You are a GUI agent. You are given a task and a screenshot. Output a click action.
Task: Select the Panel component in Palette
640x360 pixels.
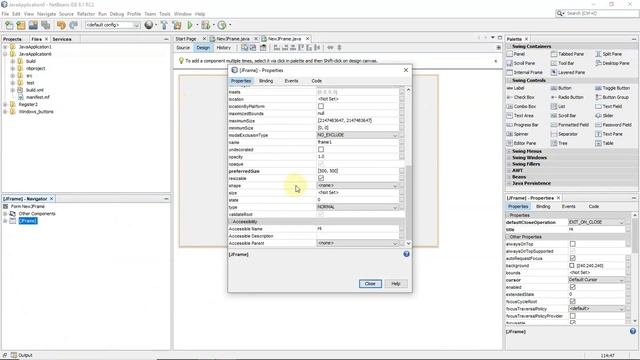click(516, 54)
